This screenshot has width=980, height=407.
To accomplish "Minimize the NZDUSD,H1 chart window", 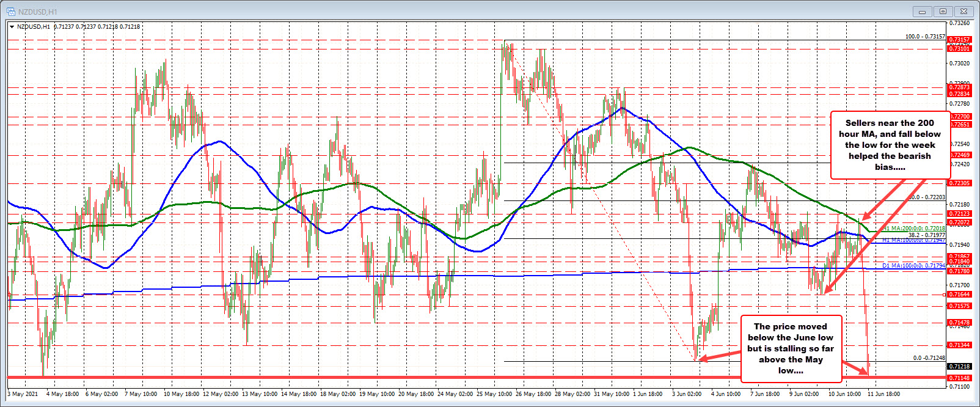I will pos(922,12).
